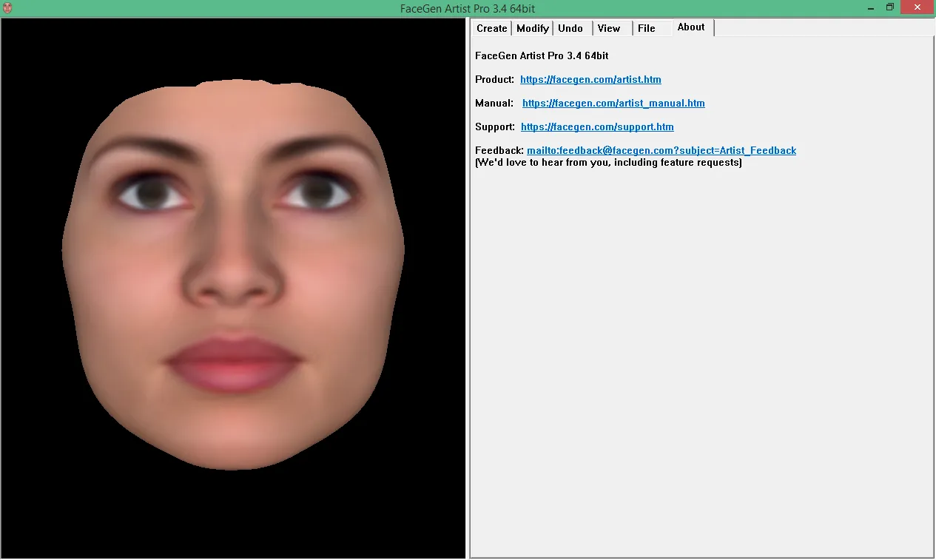Viewport: 936px width, 560px height.
Task: Click the 'Product:' label
Action: click(494, 79)
